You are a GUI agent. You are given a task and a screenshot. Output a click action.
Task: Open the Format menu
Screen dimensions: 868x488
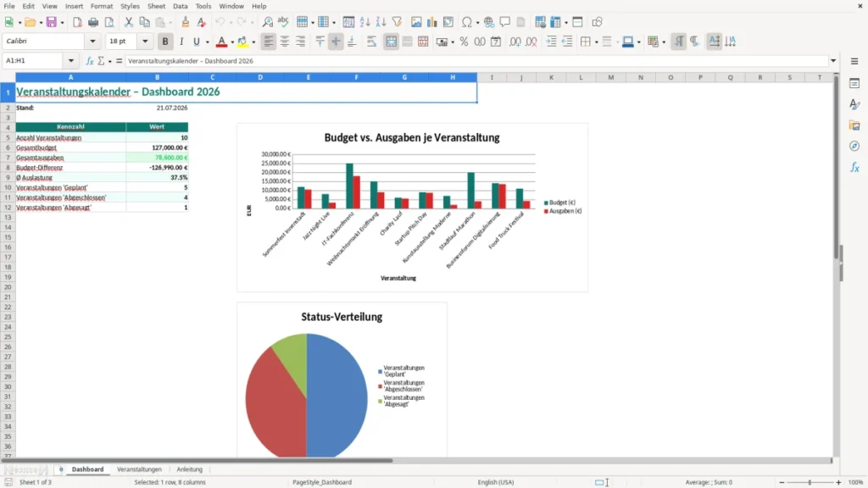tap(102, 6)
